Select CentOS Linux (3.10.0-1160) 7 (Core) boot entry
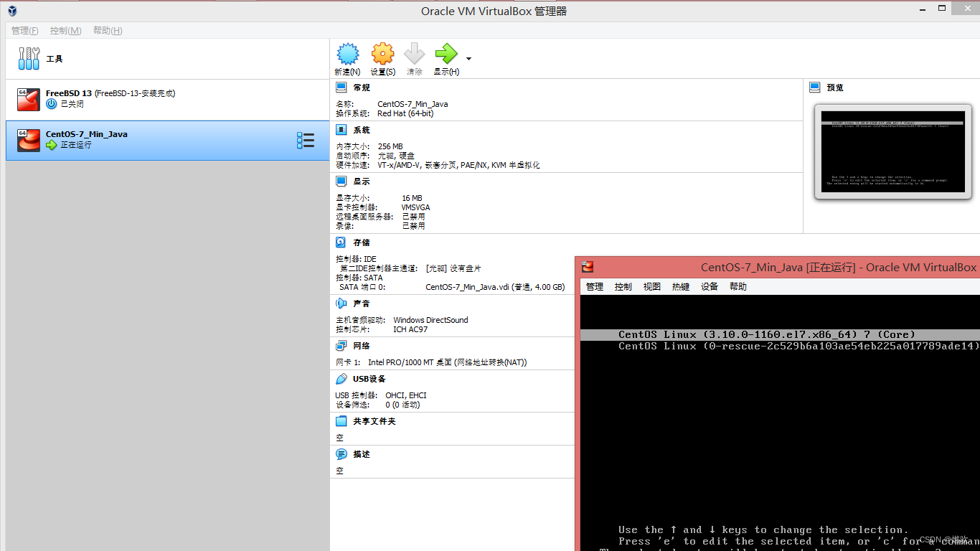Viewport: 980px width, 551px height. pyautogui.click(x=780, y=334)
